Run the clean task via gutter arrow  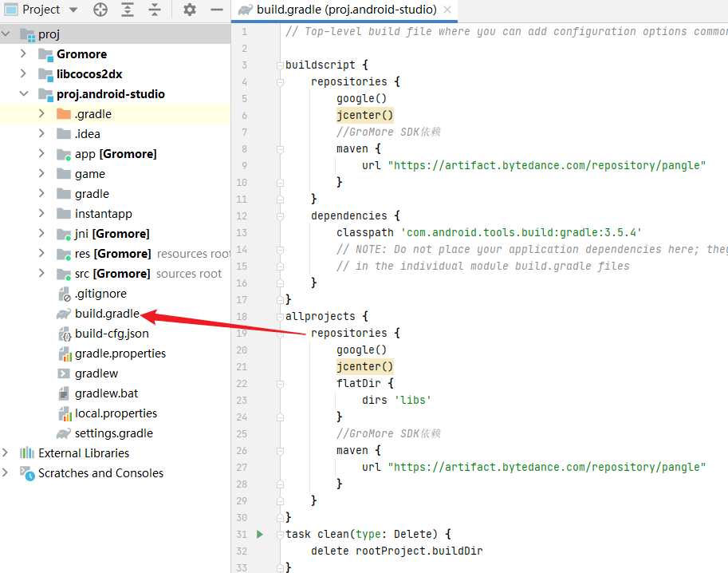click(260, 535)
